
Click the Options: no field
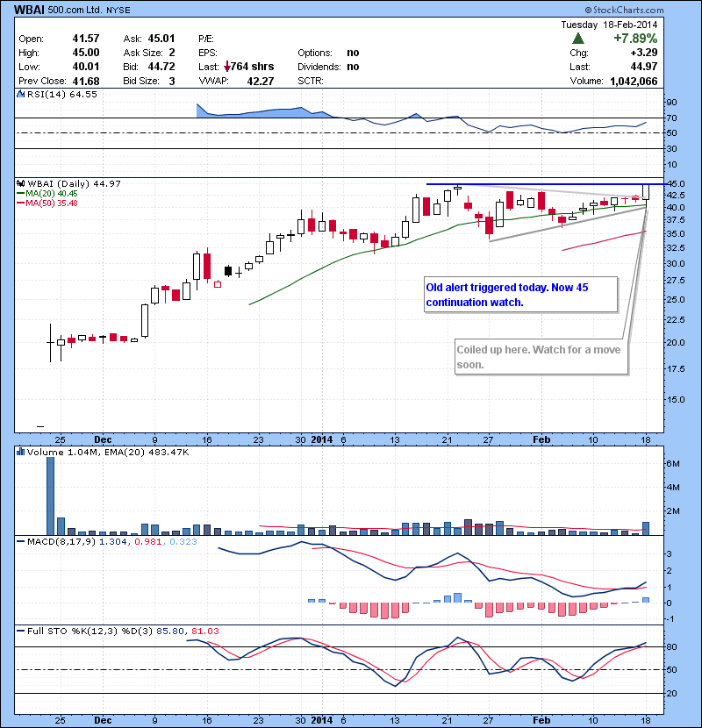click(x=328, y=53)
